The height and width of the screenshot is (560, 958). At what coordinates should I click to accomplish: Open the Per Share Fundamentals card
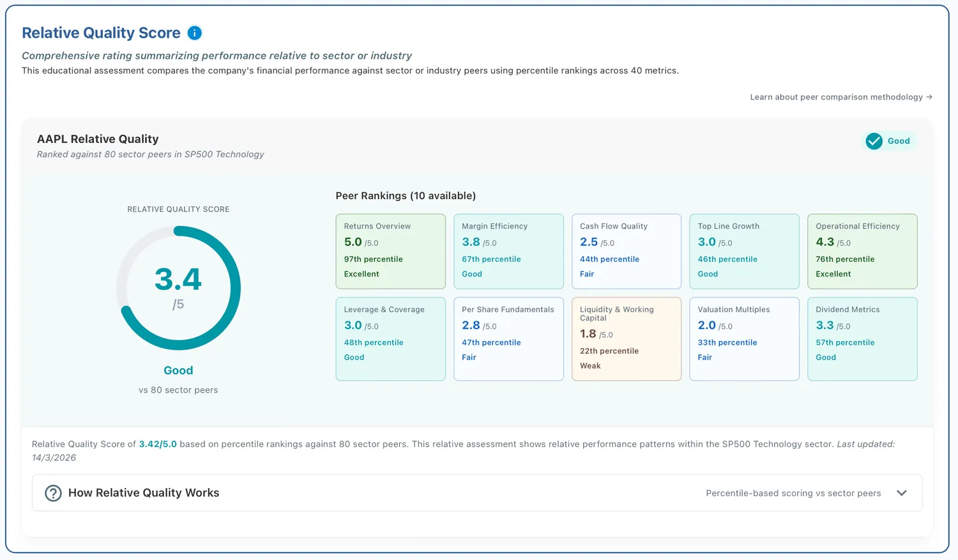pyautogui.click(x=508, y=339)
